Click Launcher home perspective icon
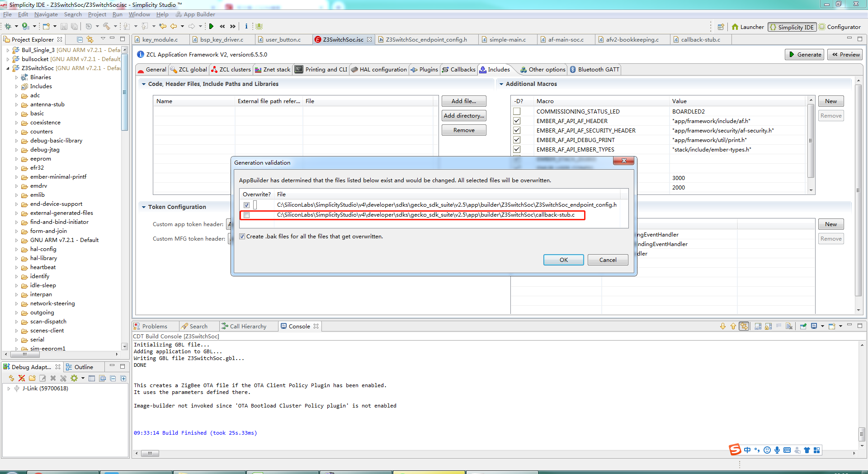The height and width of the screenshot is (474, 868). (748, 27)
